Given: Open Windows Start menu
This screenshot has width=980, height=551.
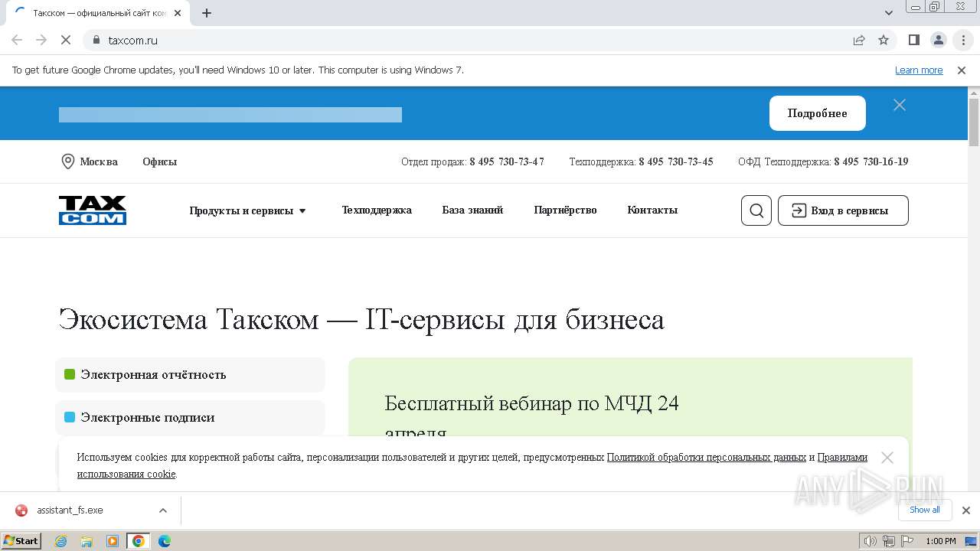Looking at the screenshot, I should tap(21, 540).
